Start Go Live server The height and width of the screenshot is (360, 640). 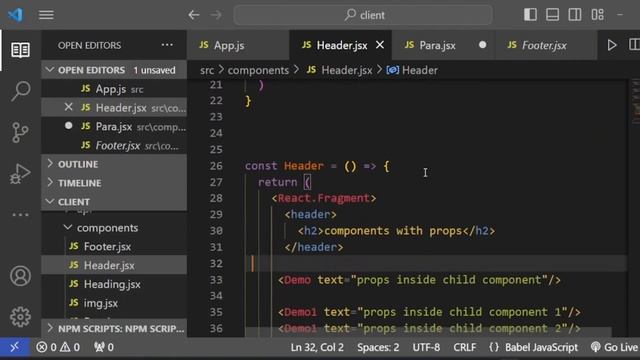[x=615, y=347]
